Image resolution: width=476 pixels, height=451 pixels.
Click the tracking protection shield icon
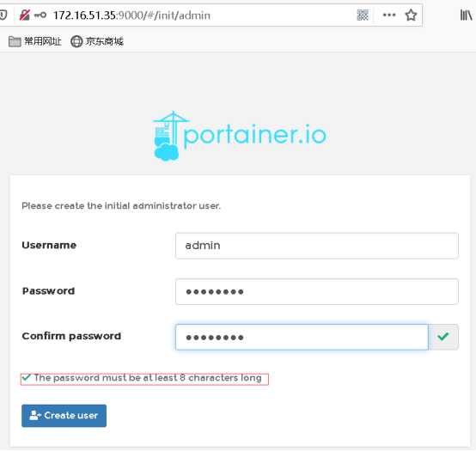[x=3, y=15]
